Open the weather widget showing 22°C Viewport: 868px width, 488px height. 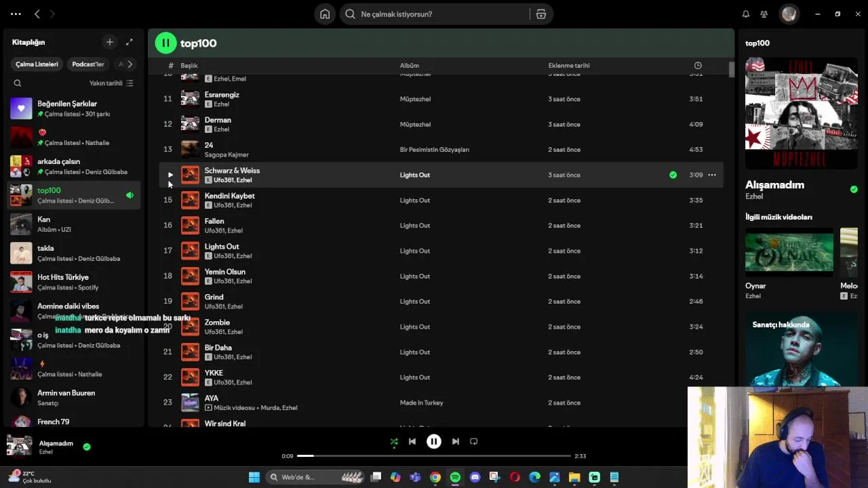tap(30, 477)
